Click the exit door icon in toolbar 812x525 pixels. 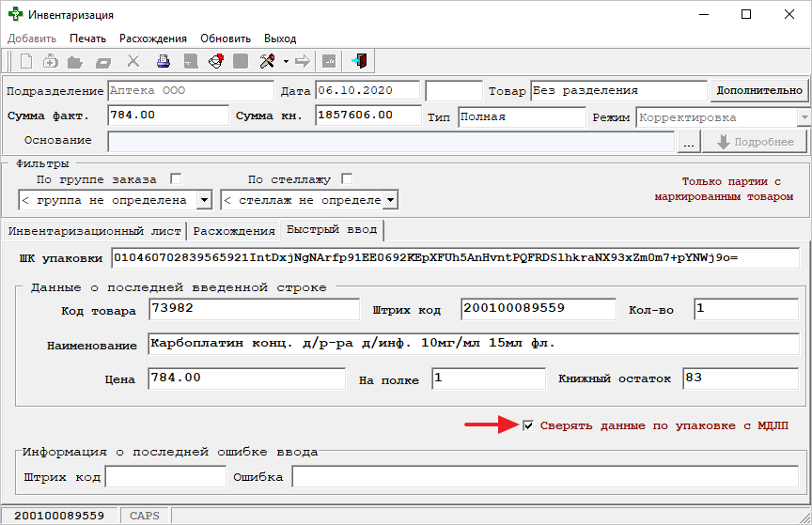point(358,62)
